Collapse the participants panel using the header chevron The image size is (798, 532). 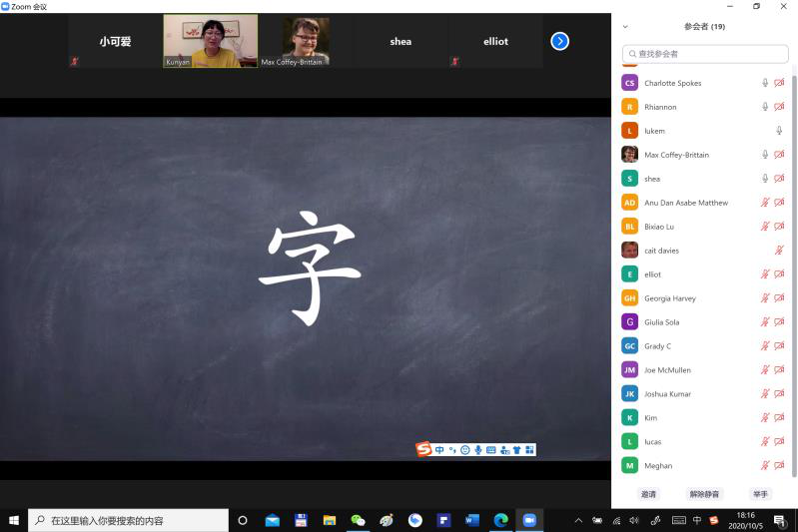pos(625,27)
